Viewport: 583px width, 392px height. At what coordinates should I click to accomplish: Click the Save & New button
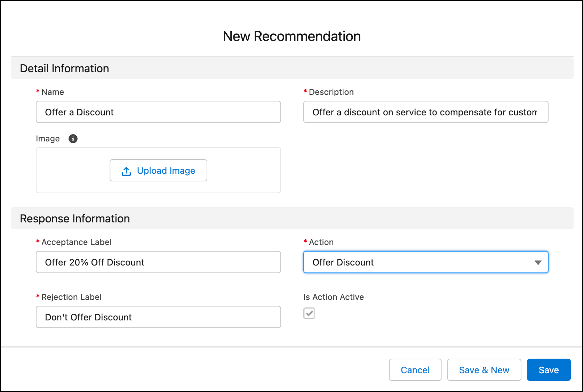pos(484,370)
